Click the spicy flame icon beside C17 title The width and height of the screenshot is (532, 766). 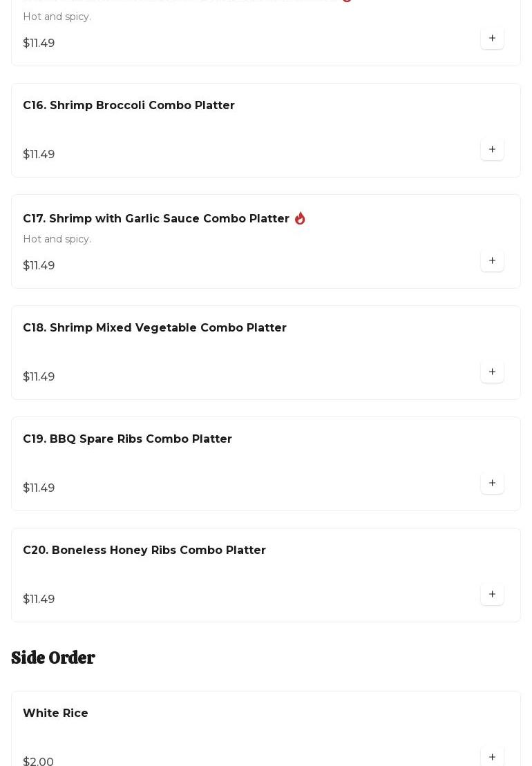pyautogui.click(x=300, y=218)
